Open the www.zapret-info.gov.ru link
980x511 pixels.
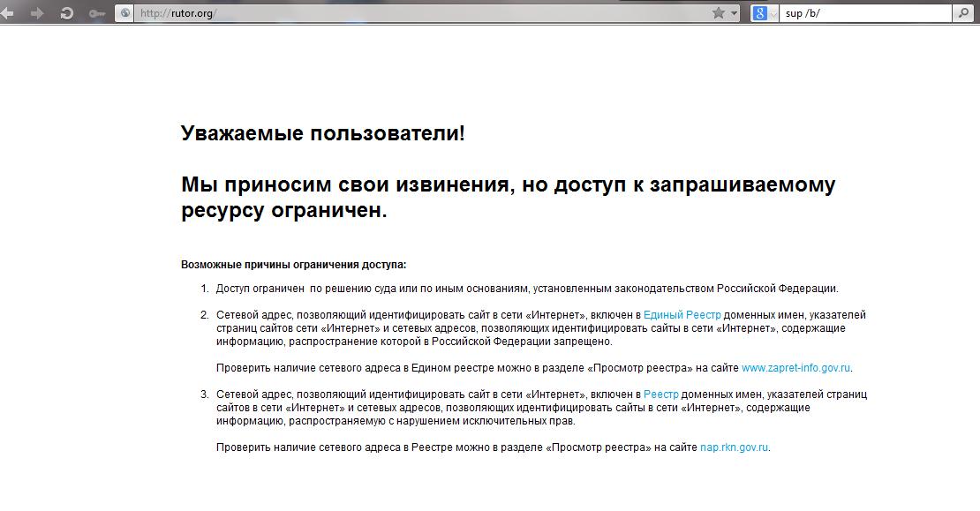tap(795, 368)
